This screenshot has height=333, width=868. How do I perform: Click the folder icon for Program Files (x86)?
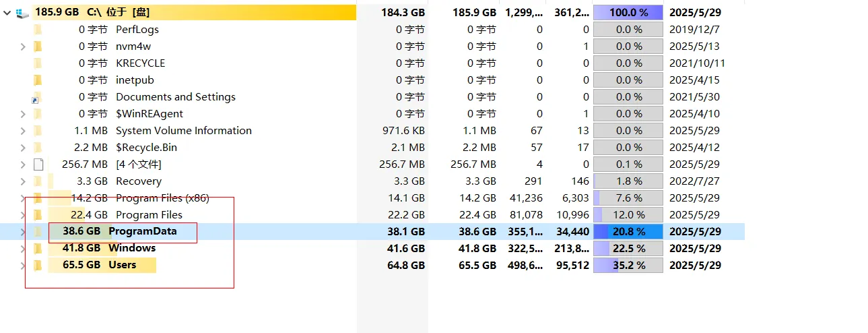point(38,198)
